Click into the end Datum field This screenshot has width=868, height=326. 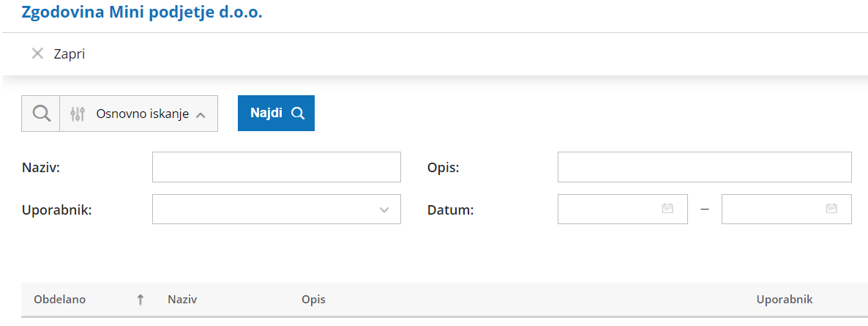[x=786, y=209]
